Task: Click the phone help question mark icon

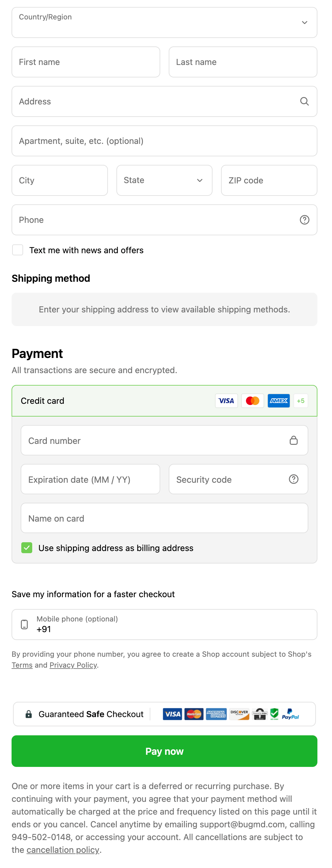Action: 305,220
